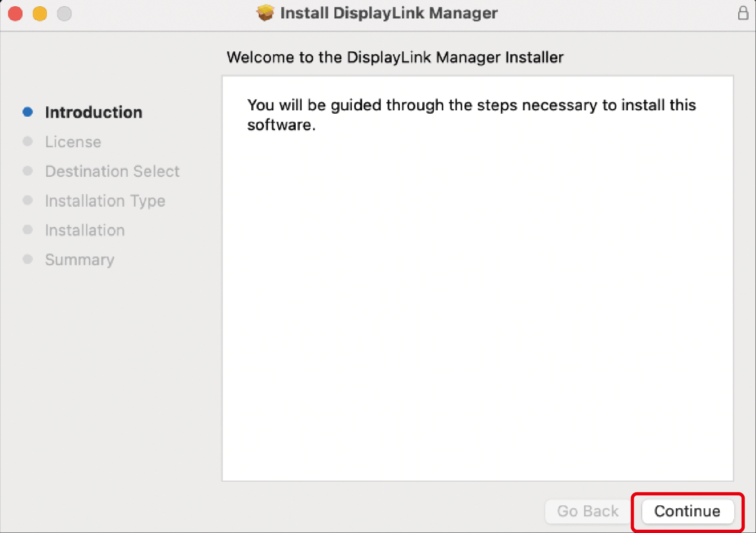Click the grey bullet beside Summary
Image resolution: width=756 pixels, height=533 pixels.
[28, 259]
